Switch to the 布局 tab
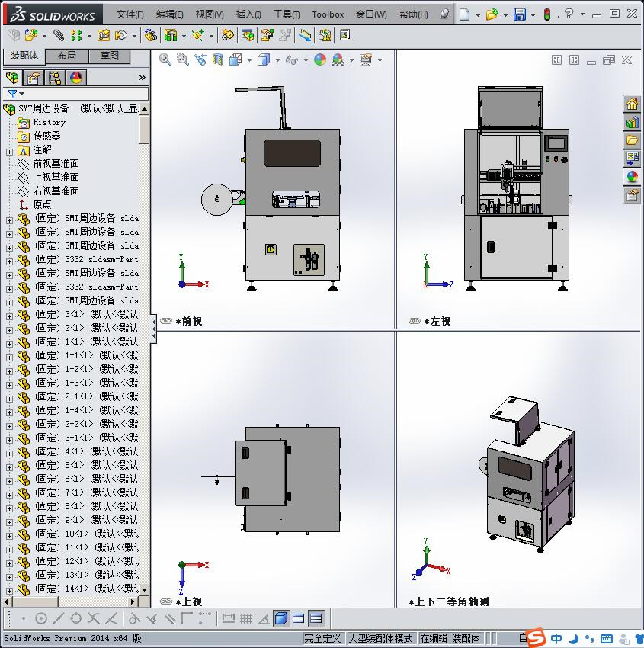Screen dimensions: 644x648 (67, 56)
